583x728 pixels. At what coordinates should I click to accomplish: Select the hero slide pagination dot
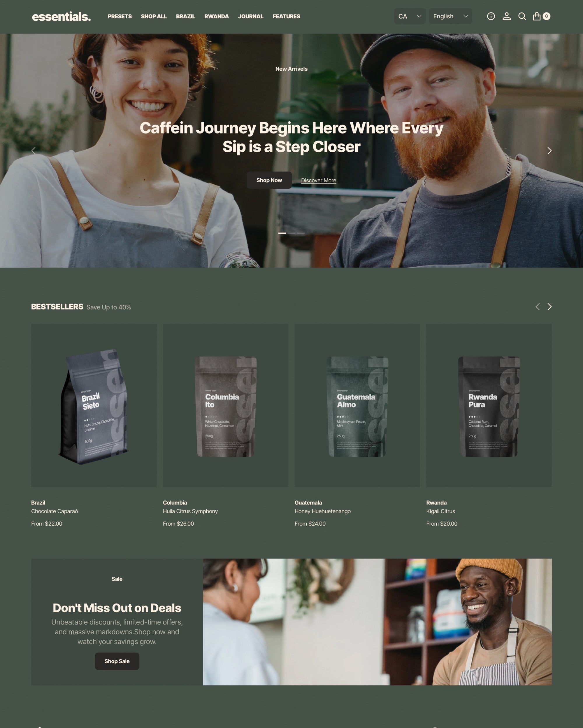281,233
